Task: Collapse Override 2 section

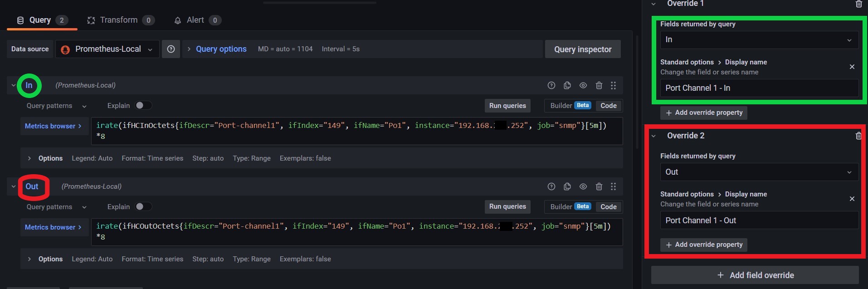Action: [x=653, y=136]
